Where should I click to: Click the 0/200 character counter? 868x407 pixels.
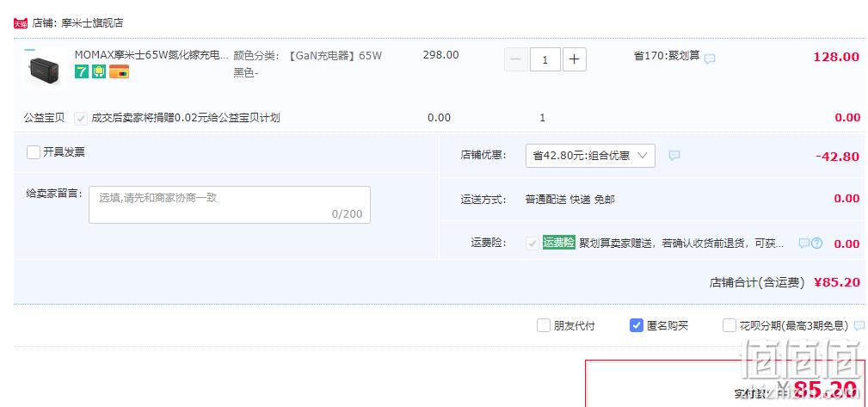[347, 213]
